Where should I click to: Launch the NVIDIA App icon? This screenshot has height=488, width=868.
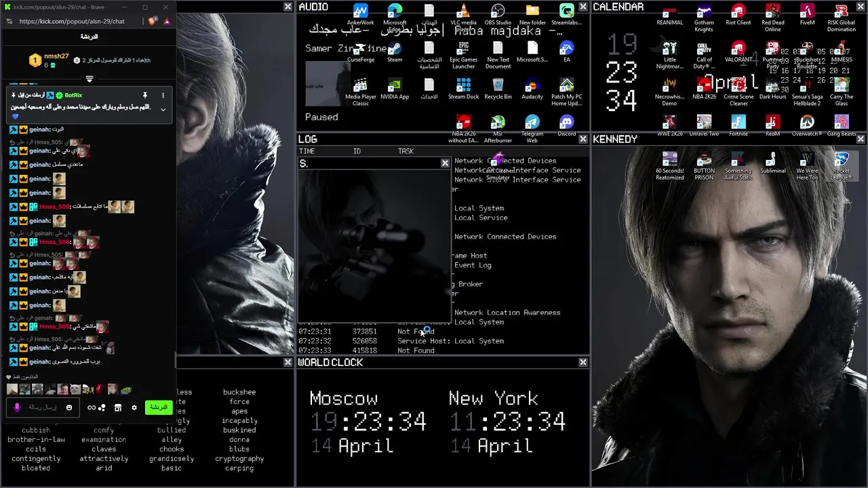click(x=395, y=89)
